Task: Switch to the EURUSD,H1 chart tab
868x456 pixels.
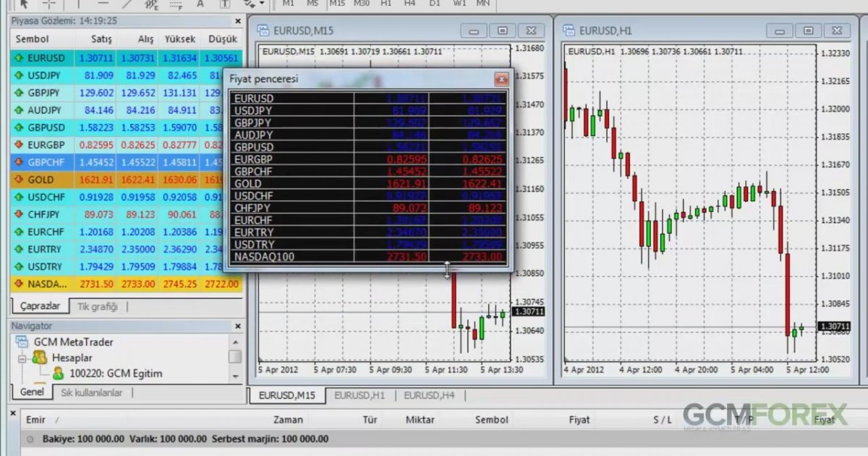Action: coord(359,395)
